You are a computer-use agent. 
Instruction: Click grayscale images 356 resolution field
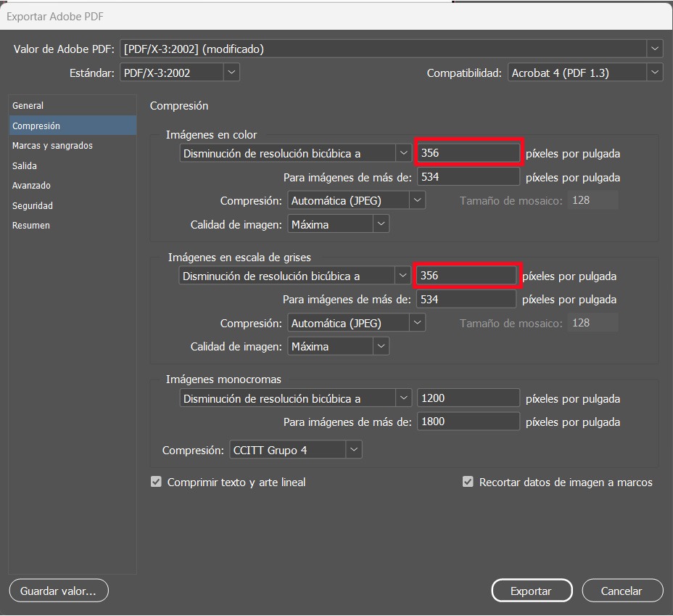[468, 276]
